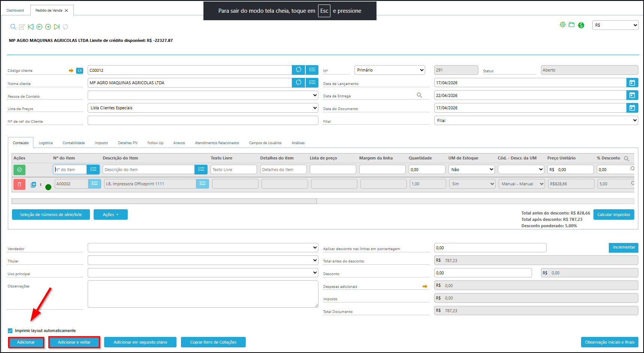Go to the first record icon
This screenshot has height=353, width=644.
31,27
